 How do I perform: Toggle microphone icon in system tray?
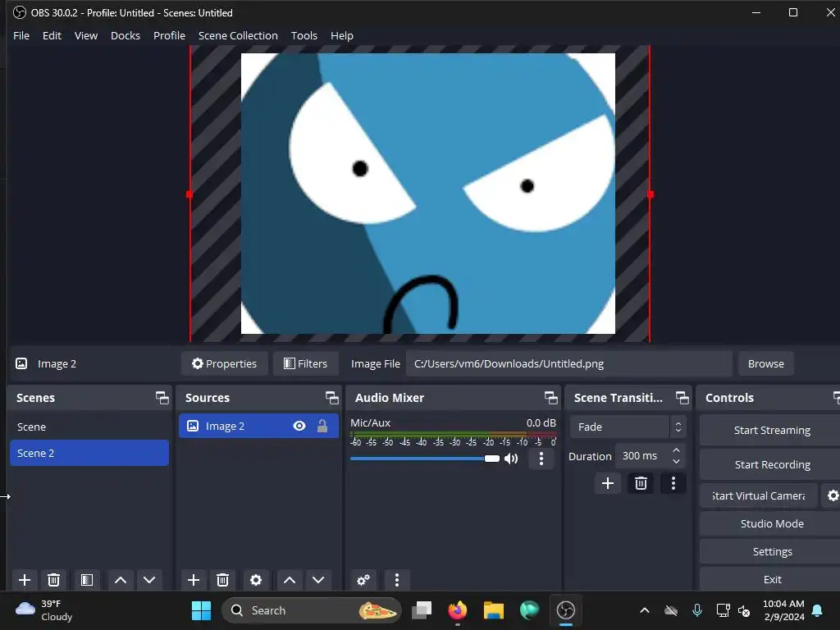[697, 610]
